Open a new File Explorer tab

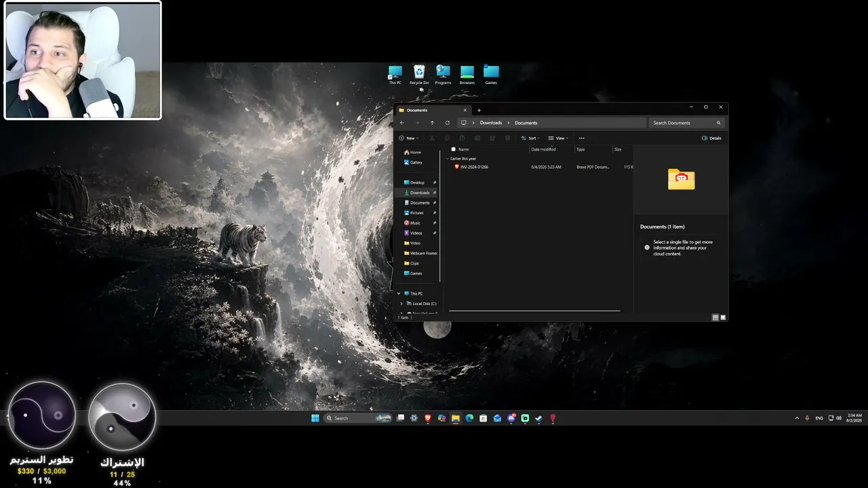pyautogui.click(x=479, y=110)
